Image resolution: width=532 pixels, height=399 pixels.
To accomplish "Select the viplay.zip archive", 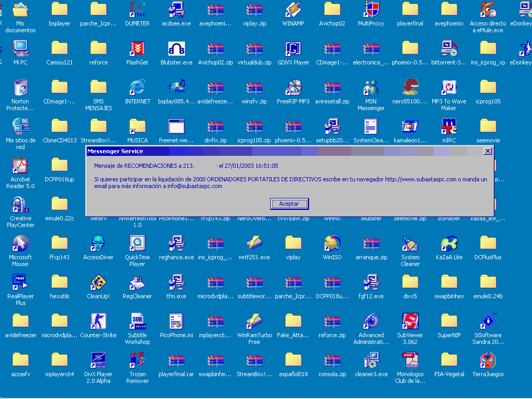I will (x=254, y=9).
